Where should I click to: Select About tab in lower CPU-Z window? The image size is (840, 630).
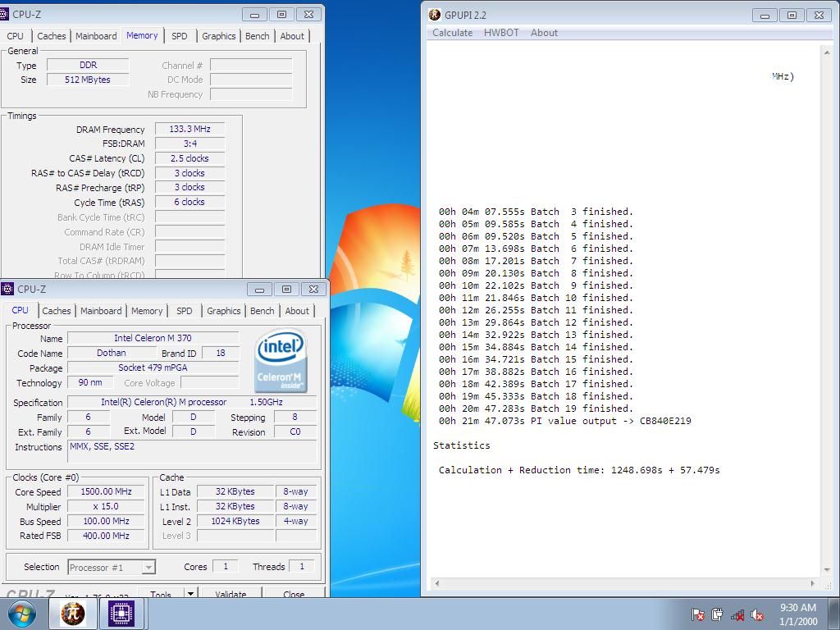coord(297,311)
